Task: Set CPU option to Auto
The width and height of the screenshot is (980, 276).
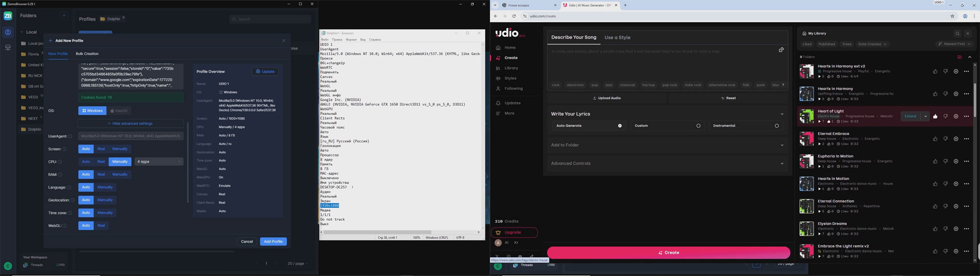Action: (x=86, y=162)
